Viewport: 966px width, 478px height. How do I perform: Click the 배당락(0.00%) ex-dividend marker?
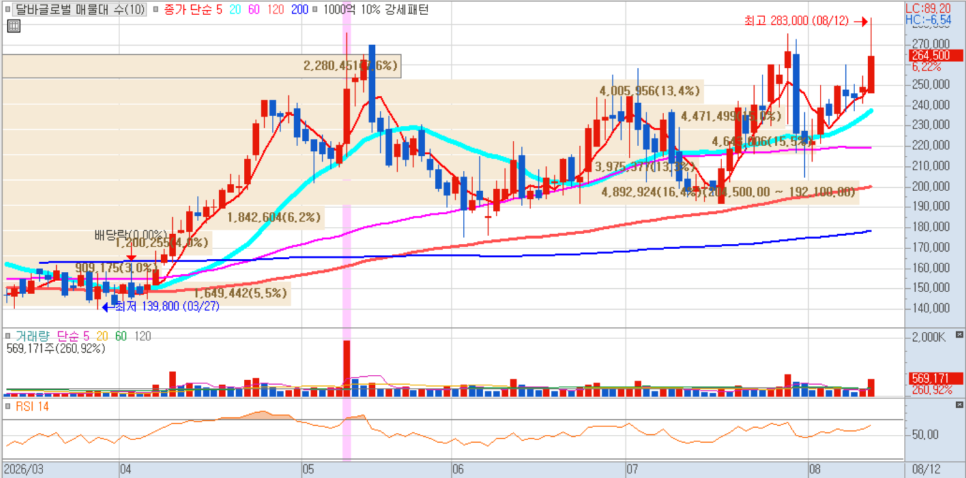(x=131, y=235)
